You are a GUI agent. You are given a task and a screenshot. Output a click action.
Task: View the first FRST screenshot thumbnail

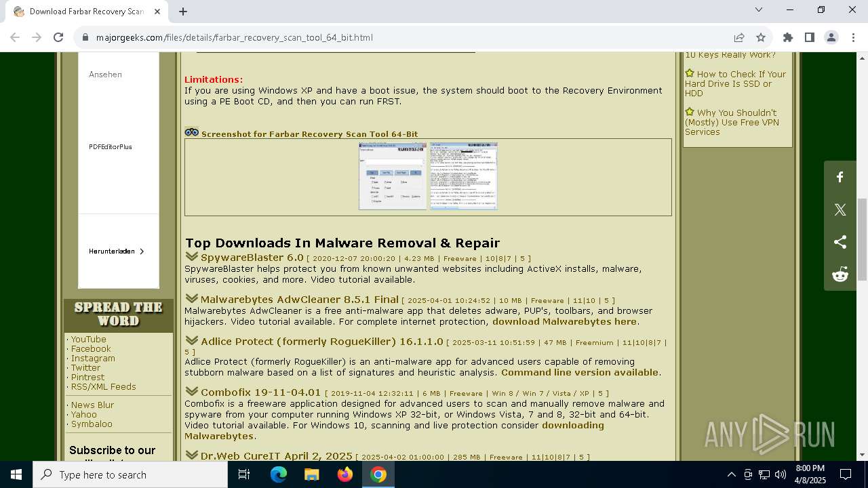393,176
